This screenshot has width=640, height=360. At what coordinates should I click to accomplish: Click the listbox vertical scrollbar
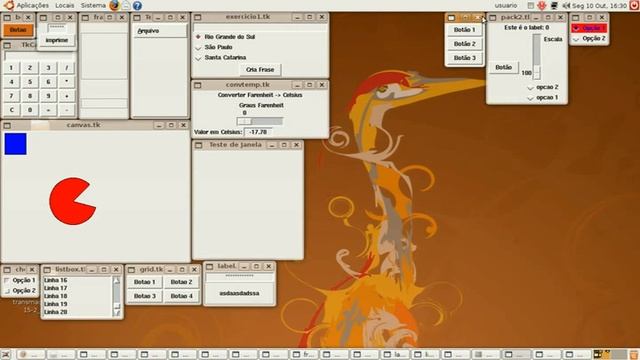click(117, 296)
